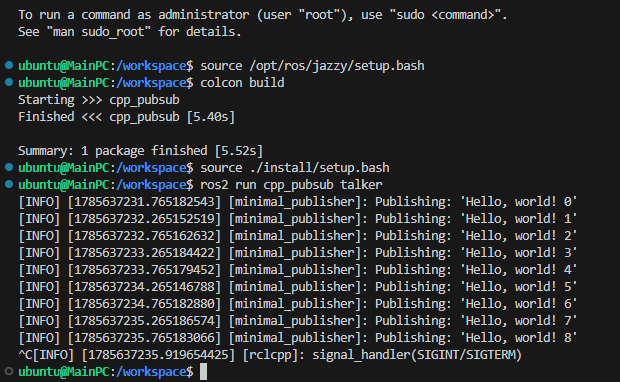Click the gray circle marker on the last prompt
The image size is (620, 382).
pos(9,371)
